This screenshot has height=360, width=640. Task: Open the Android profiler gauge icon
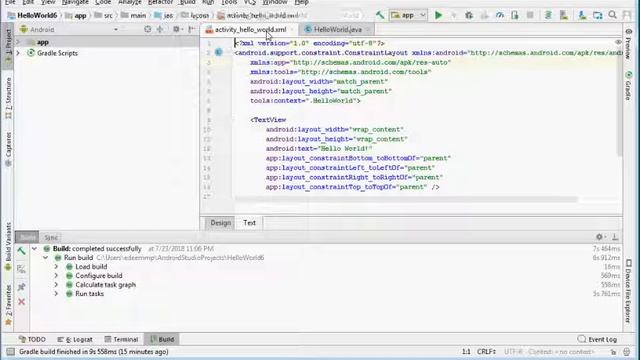500,16
